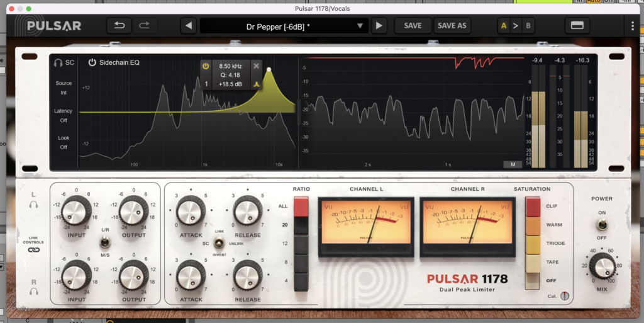Screen dimensions: 644x323
Task: Click the 8.50 kHz frequency value
Action: click(x=230, y=66)
